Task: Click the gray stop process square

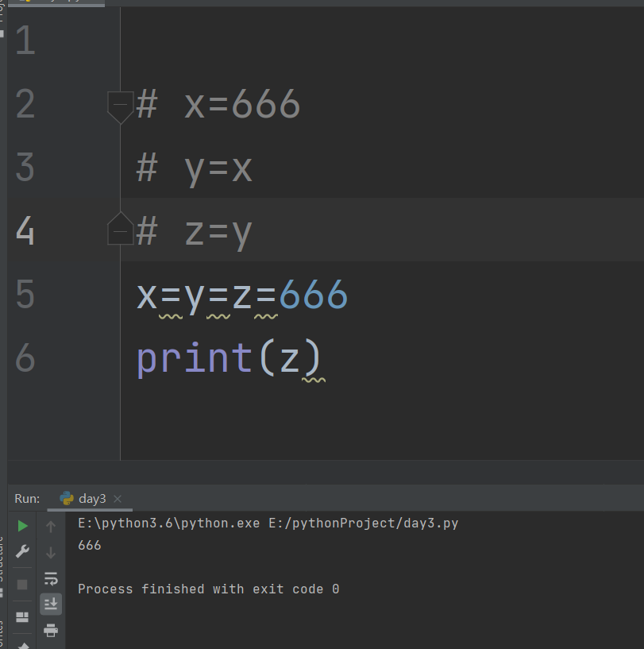Action: pyautogui.click(x=22, y=585)
